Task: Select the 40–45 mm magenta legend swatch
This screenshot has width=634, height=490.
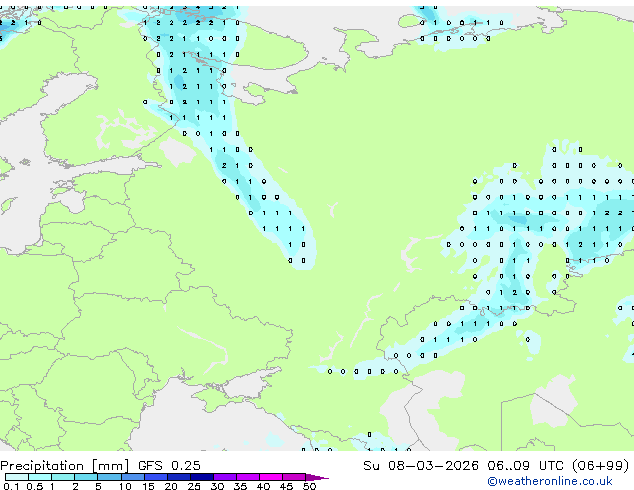Action: coord(271,477)
